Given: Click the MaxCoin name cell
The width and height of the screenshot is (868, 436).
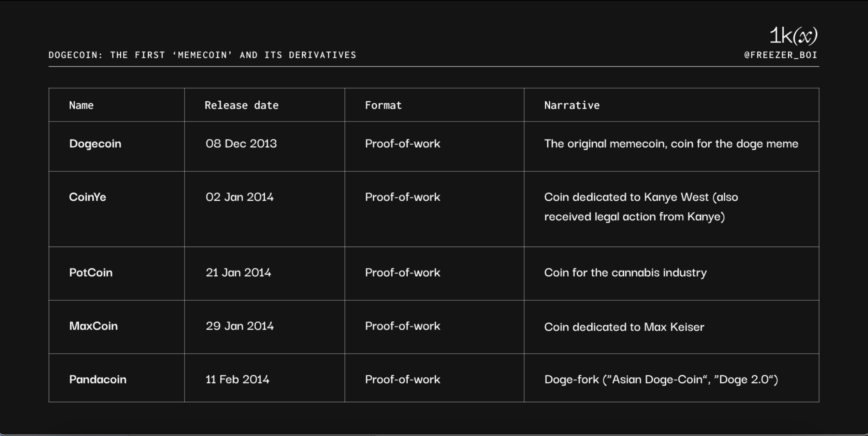Looking at the screenshot, I should tap(93, 326).
